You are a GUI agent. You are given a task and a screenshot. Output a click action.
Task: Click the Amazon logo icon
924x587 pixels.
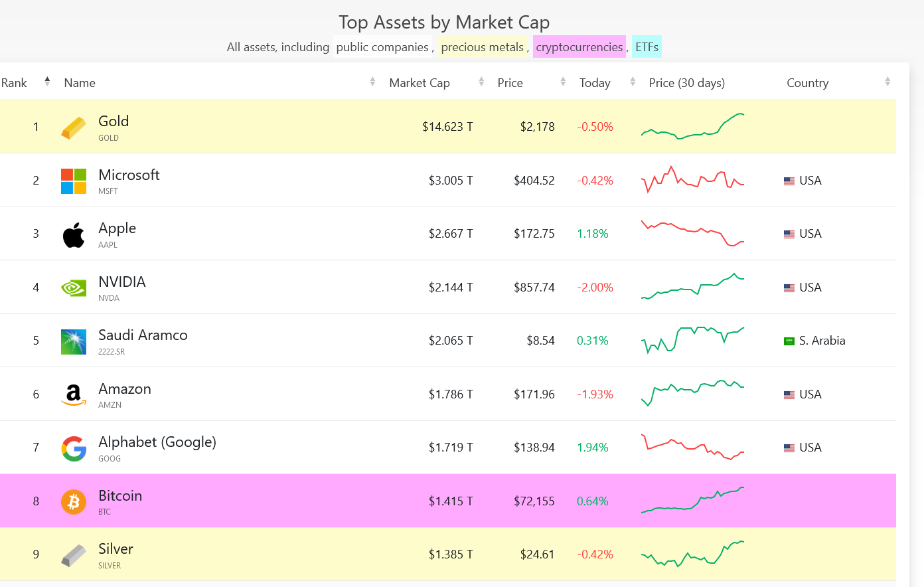(74, 395)
